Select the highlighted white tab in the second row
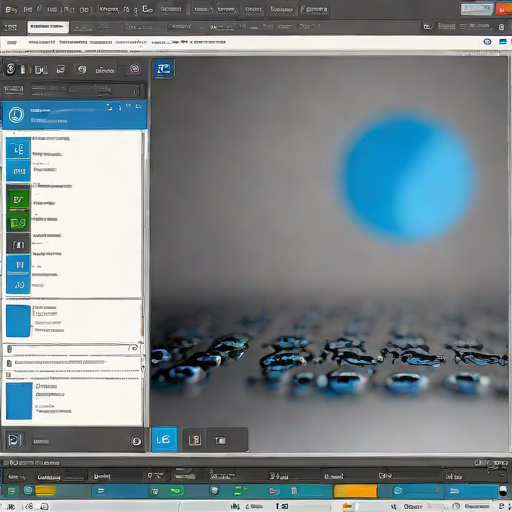Screen dimensions: 512x512 (x=48, y=27)
